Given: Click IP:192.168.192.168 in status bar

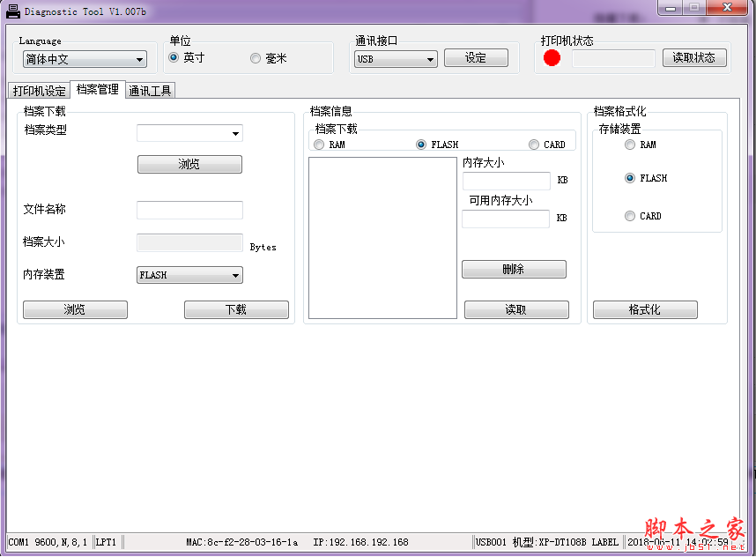Looking at the screenshot, I should 360,542.
